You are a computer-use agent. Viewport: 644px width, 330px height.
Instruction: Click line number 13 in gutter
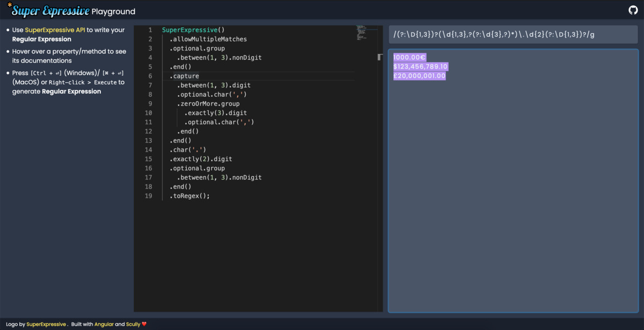(x=149, y=141)
